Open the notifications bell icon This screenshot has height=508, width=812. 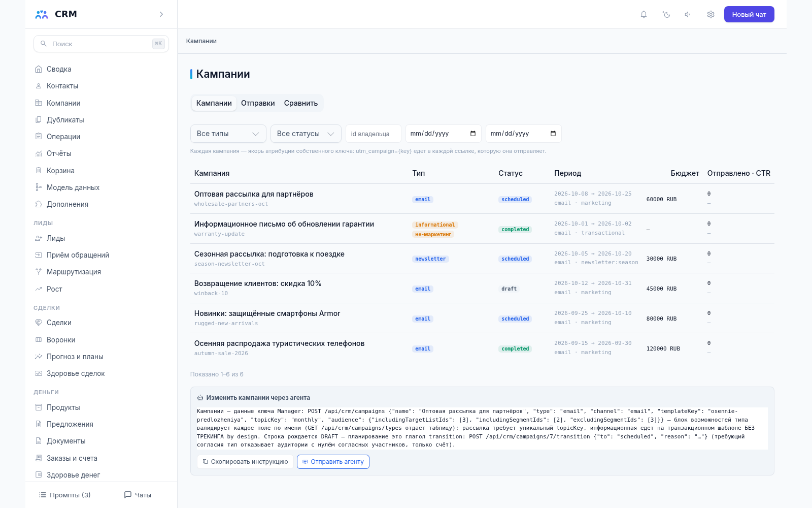coord(644,14)
